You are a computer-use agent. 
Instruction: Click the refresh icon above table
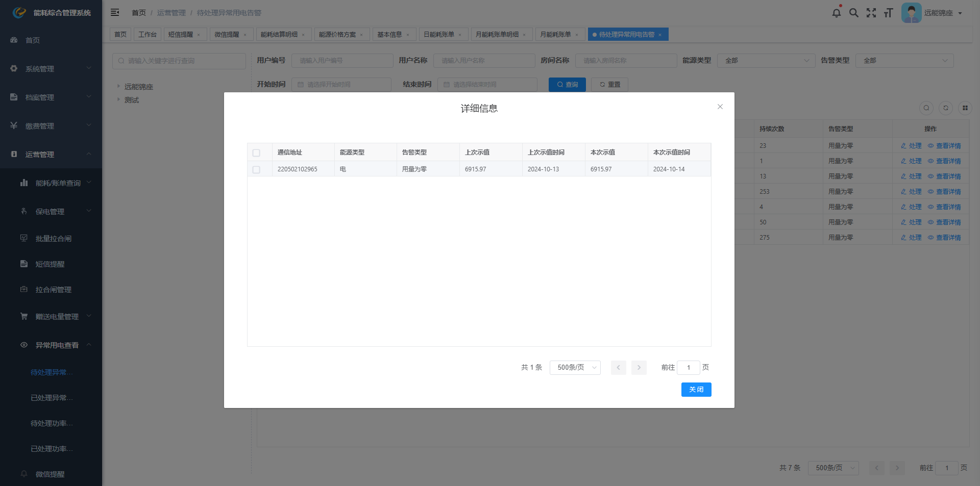click(x=945, y=108)
